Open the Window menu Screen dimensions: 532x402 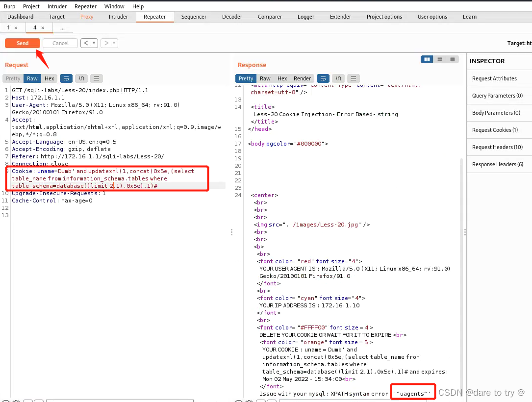[x=114, y=6]
